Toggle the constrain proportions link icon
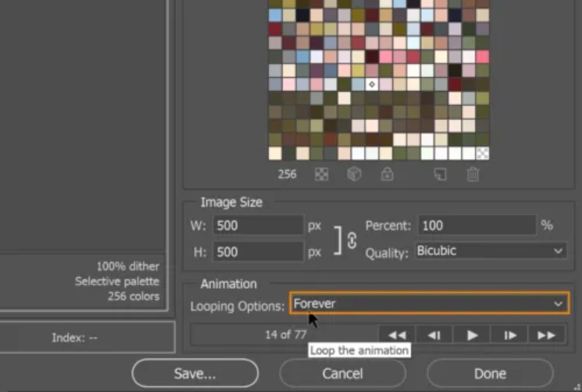The width and height of the screenshot is (582, 392). pyautogui.click(x=352, y=241)
